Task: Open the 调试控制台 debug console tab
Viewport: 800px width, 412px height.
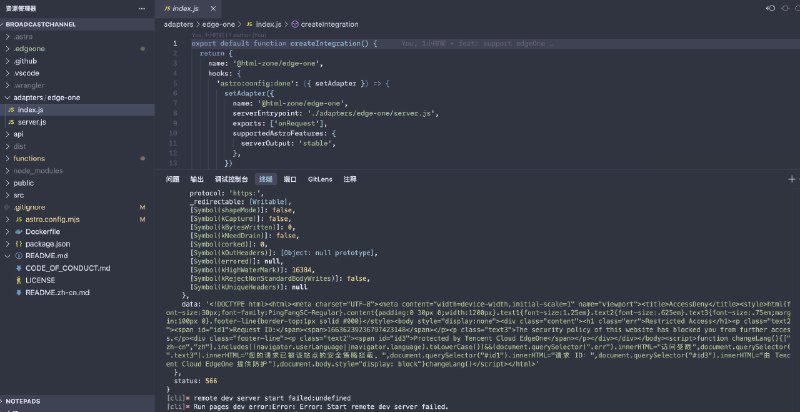Action: (229, 179)
